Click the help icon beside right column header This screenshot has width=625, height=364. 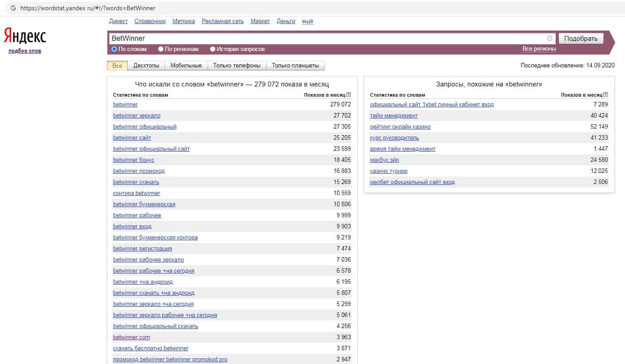pos(605,95)
